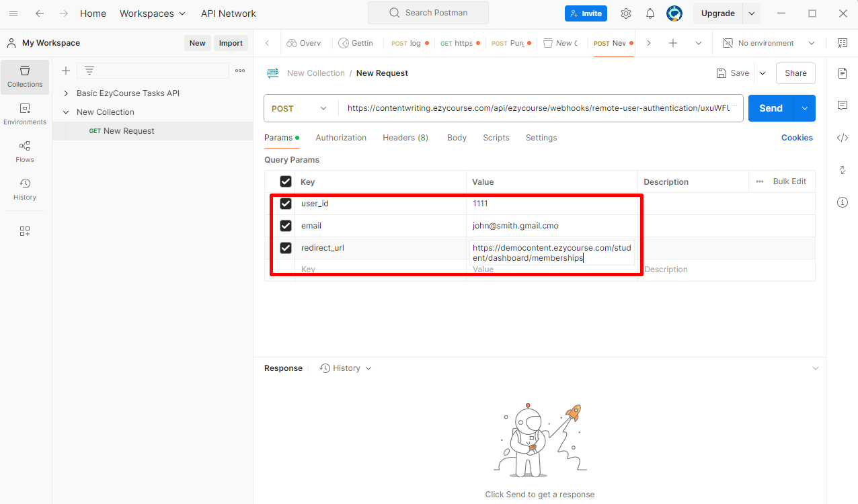The height and width of the screenshot is (504, 858).
Task: Open the Flows sidebar panel
Action: pyautogui.click(x=25, y=152)
